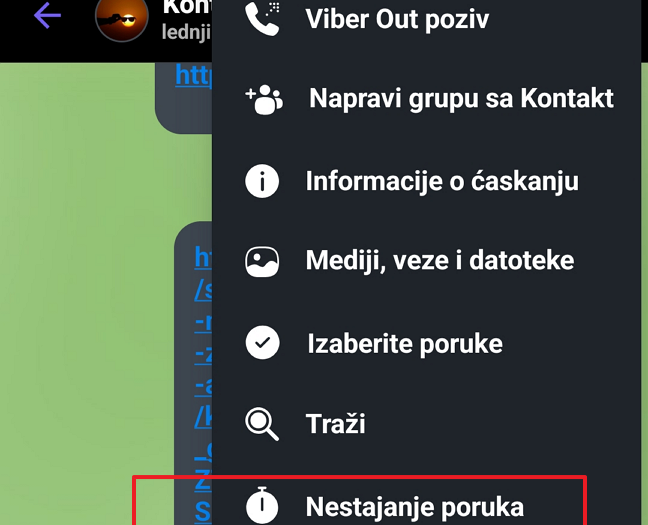Click the chat info circle icon
The image size is (648, 525).
[x=262, y=181]
